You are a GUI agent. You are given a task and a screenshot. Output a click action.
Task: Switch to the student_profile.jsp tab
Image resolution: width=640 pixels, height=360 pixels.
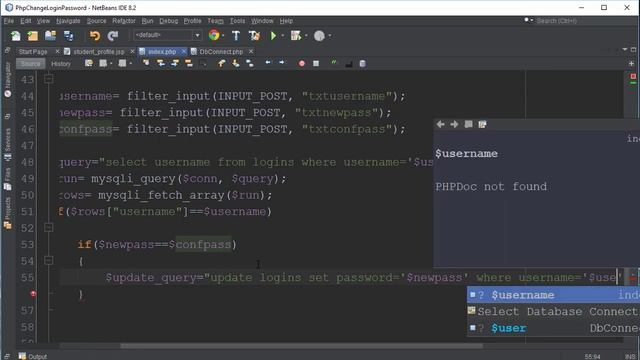pyautogui.click(x=99, y=52)
